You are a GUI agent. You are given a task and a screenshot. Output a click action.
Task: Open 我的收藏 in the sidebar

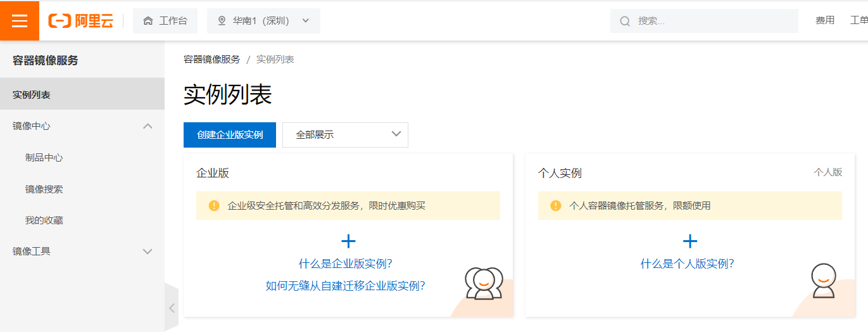(x=44, y=220)
